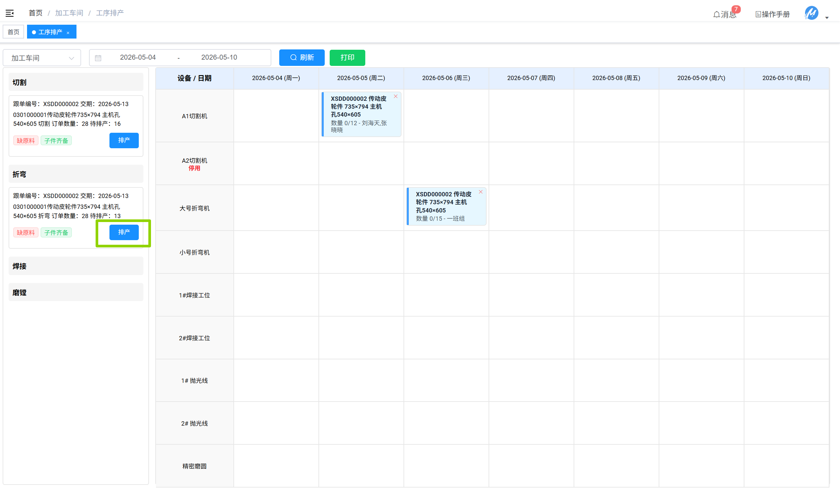This screenshot has height=504, width=840.
Task: Click the 工序排产 breadcrumb text
Action: point(110,13)
